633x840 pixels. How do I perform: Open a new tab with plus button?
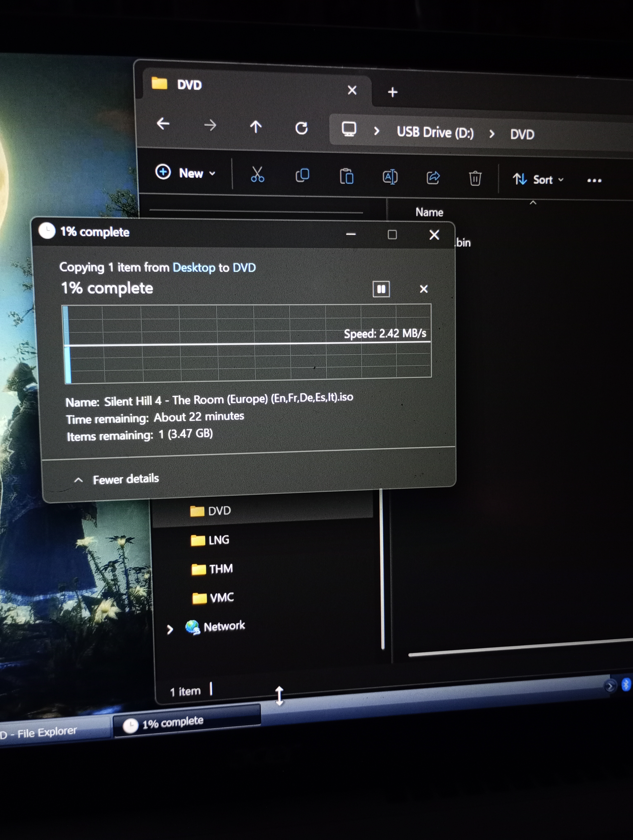coord(393,92)
